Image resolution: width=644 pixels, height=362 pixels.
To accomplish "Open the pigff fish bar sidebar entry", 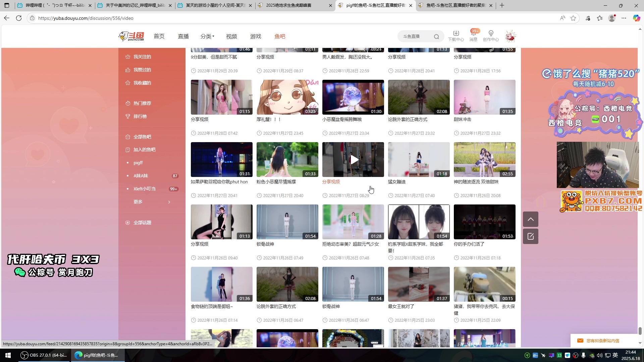I will (x=138, y=163).
